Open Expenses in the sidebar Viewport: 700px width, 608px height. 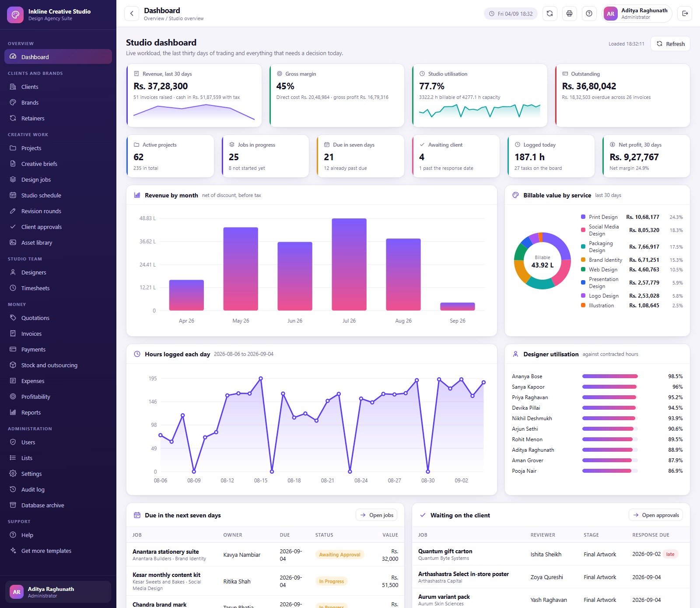(x=58, y=381)
